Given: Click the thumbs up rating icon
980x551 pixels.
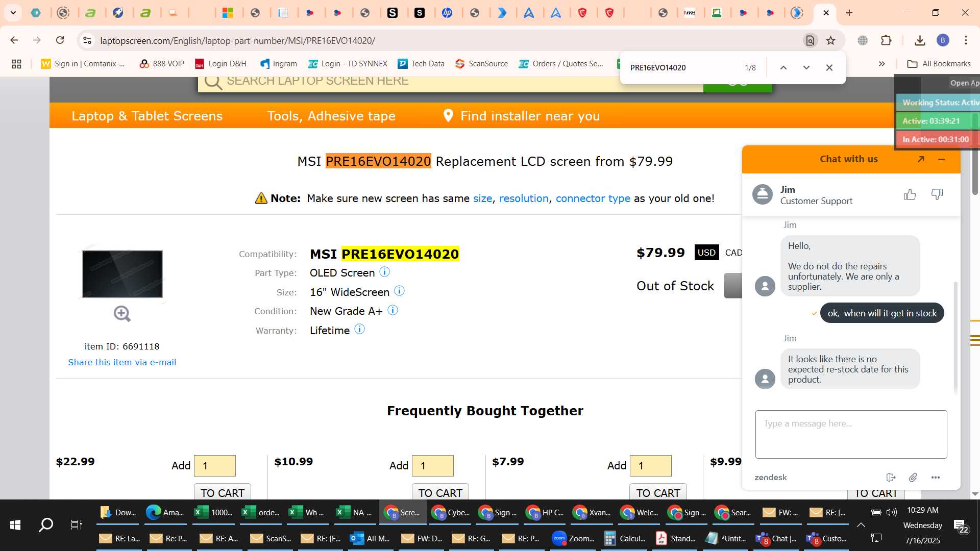Looking at the screenshot, I should point(910,194).
